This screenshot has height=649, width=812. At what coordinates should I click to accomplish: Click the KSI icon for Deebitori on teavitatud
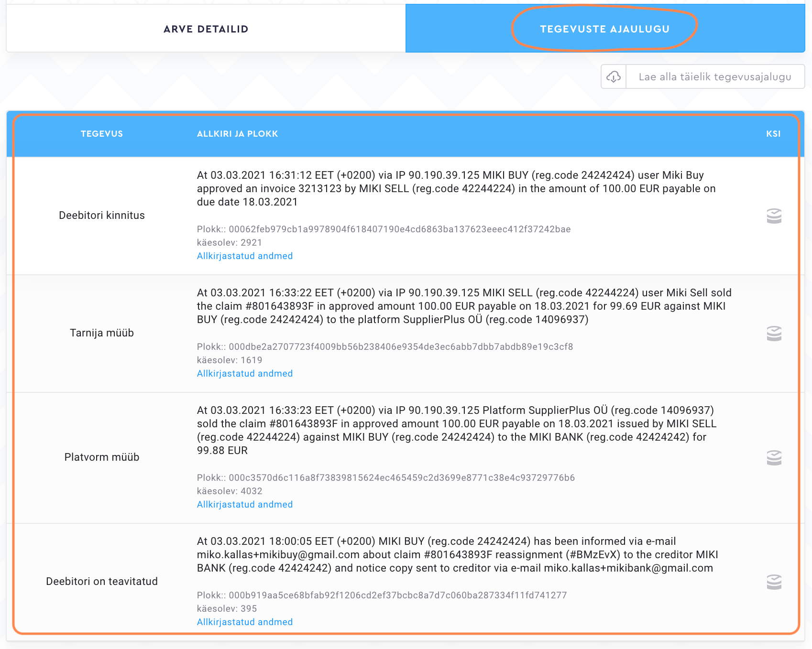point(774,582)
